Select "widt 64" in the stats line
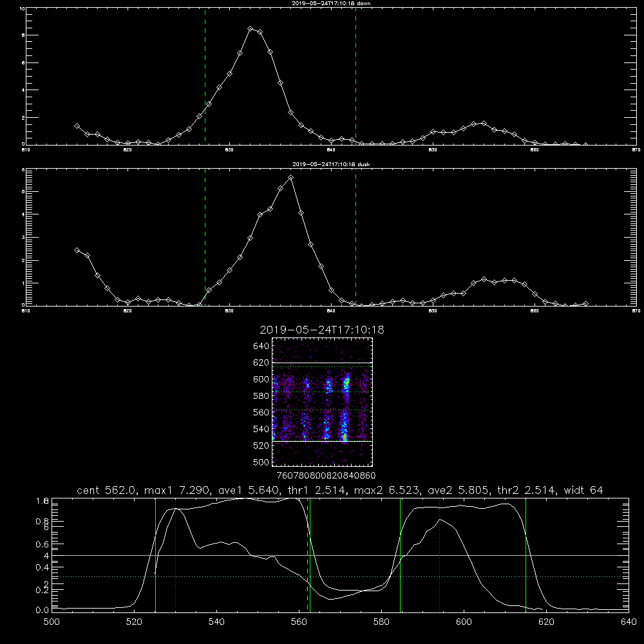The height and width of the screenshot is (644, 644). (x=583, y=490)
